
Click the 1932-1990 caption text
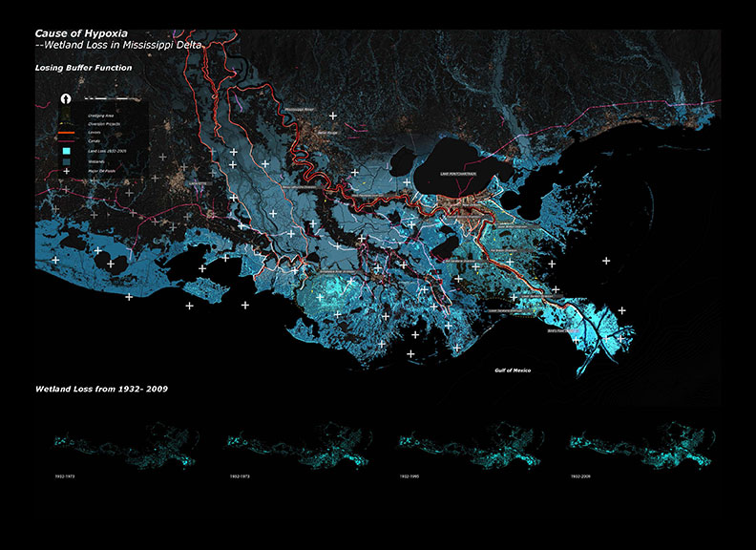[410, 475]
